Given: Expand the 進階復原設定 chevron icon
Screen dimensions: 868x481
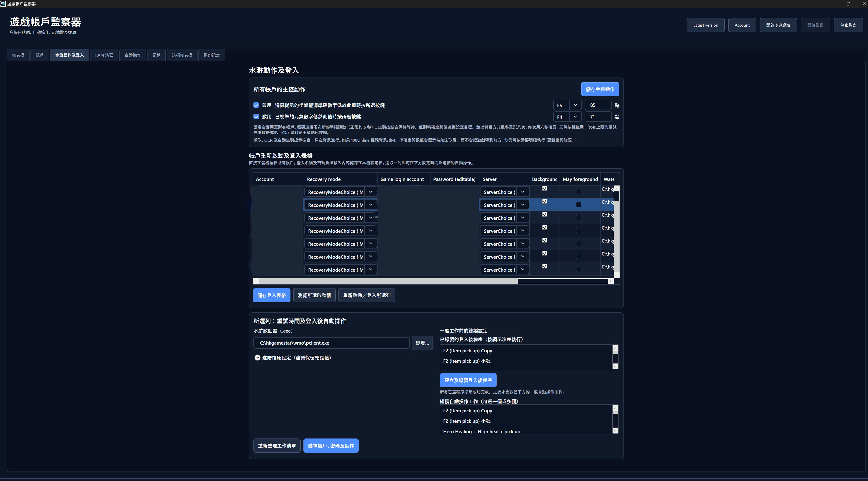Looking at the screenshot, I should 258,358.
